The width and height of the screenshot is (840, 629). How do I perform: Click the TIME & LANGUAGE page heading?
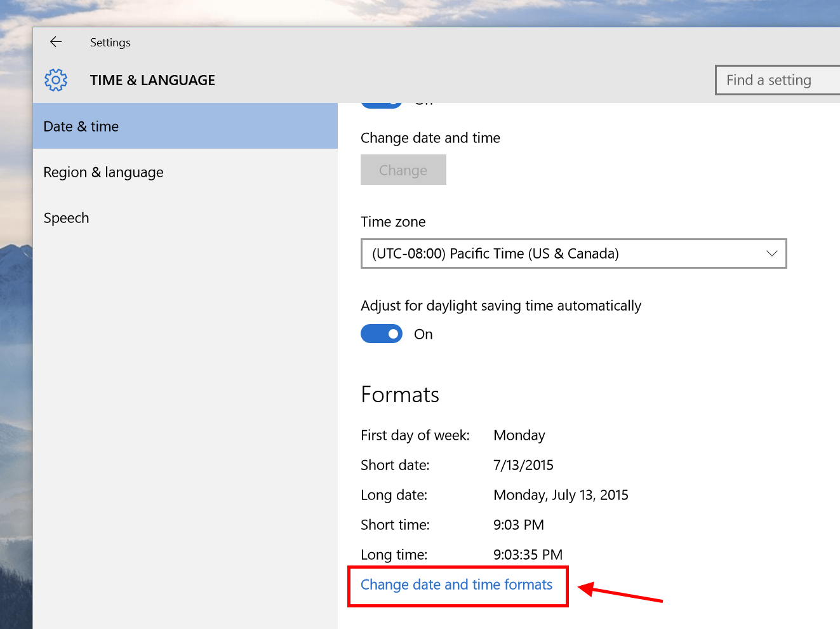click(152, 80)
